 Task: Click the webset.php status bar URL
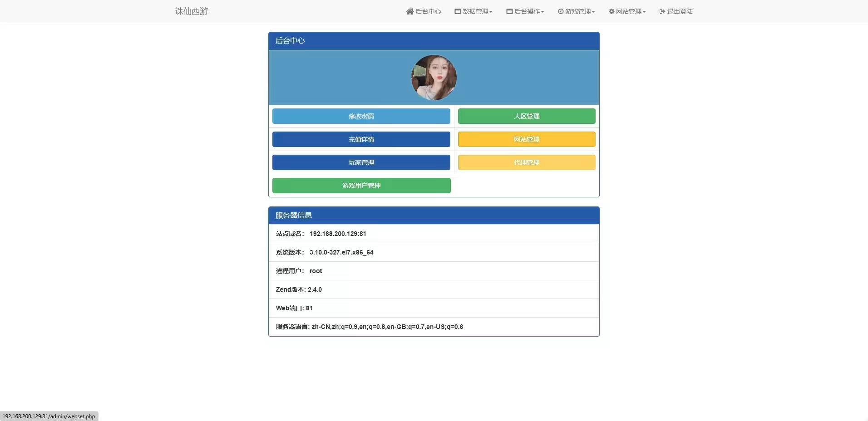[x=49, y=416]
